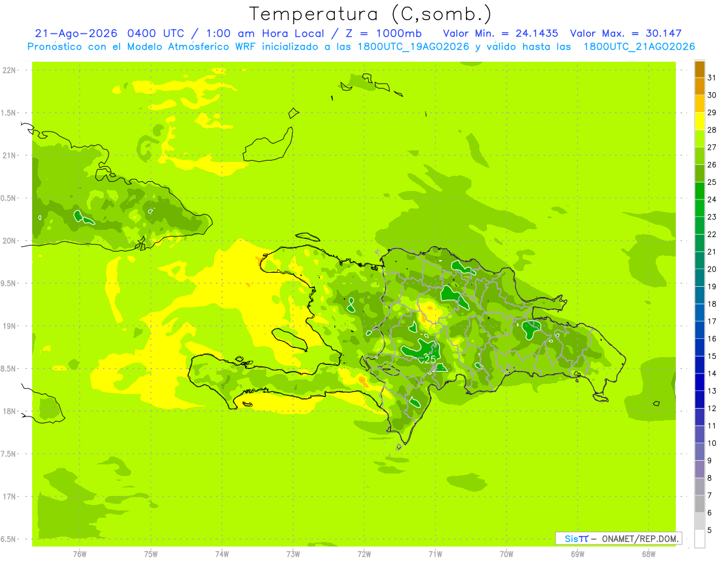Click the 'Valor Min. = 24.1435' text

pos(500,33)
